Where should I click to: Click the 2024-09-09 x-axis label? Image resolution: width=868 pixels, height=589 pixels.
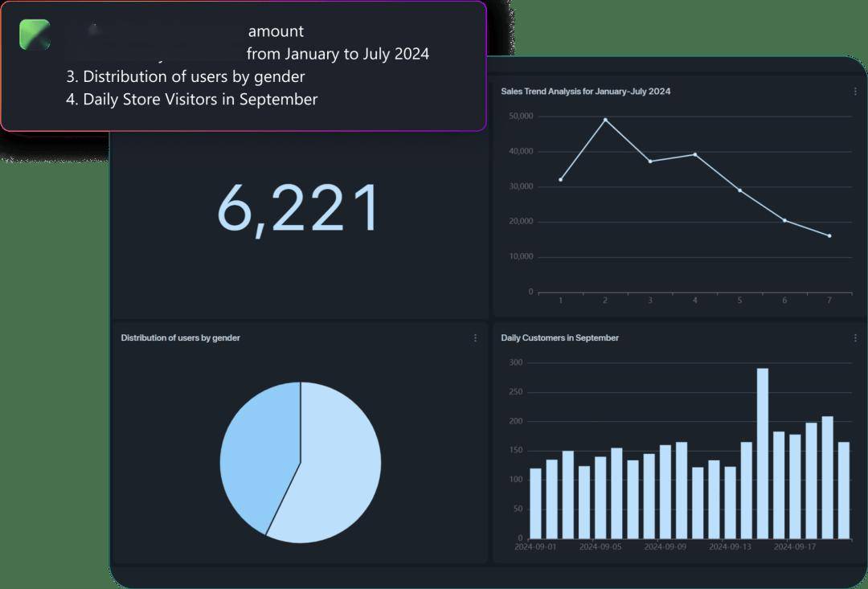(665, 547)
